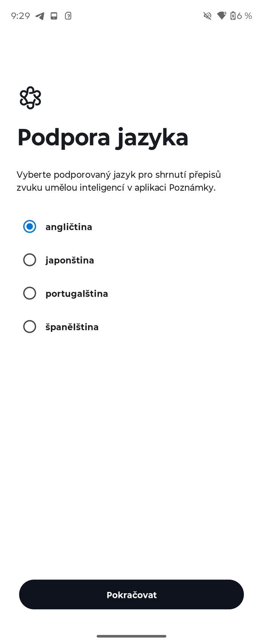The height and width of the screenshot is (644, 263).
Task: Tap the japonština label text
Action: point(70,260)
